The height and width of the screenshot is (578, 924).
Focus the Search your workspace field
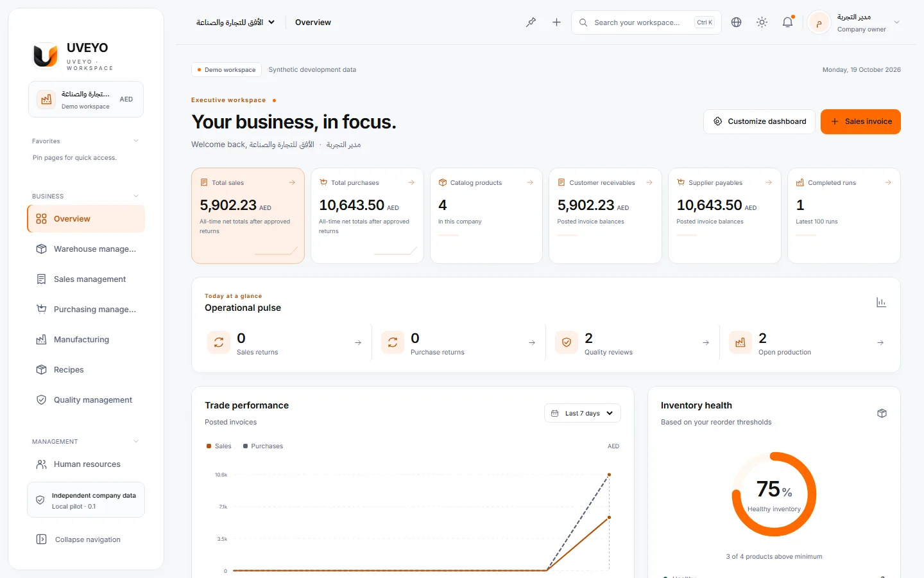pos(646,22)
